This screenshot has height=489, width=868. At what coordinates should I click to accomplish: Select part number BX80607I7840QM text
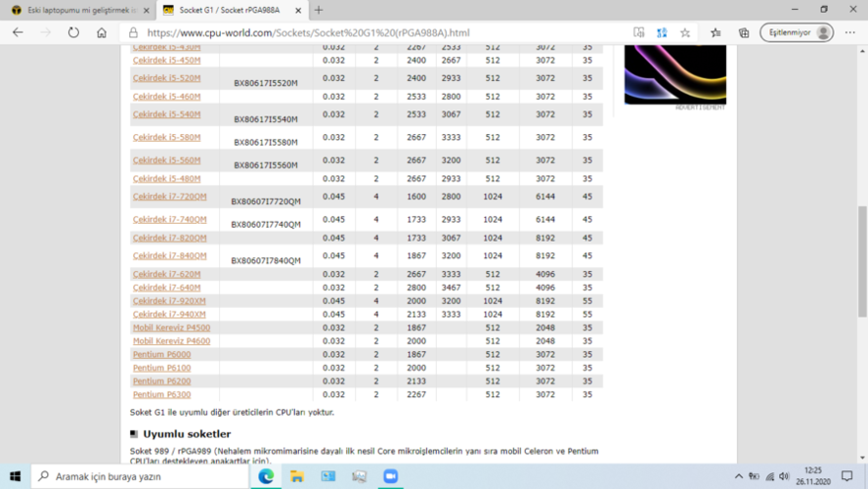266,261
